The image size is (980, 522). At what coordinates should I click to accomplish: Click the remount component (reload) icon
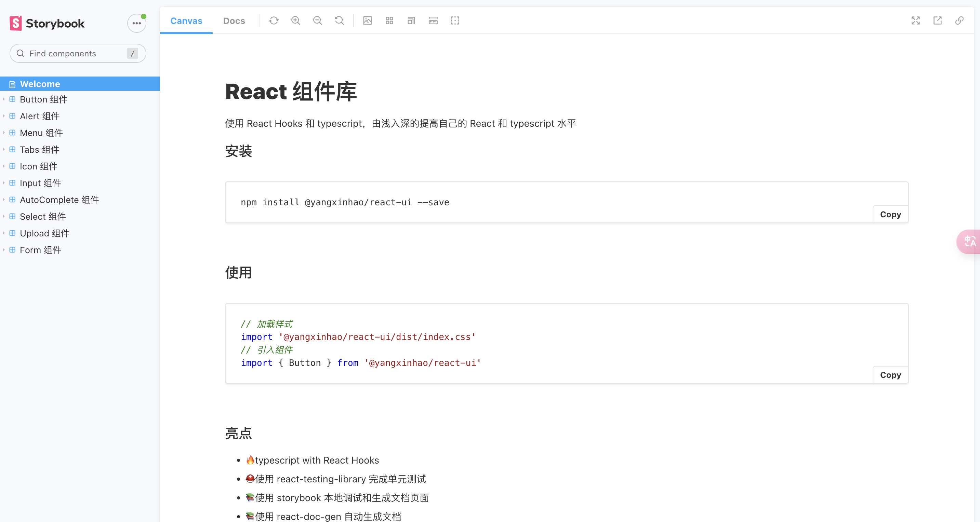pyautogui.click(x=274, y=20)
